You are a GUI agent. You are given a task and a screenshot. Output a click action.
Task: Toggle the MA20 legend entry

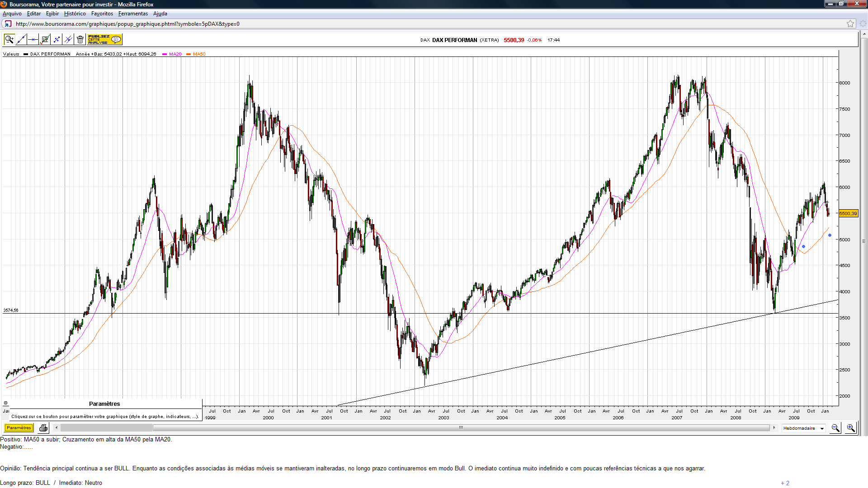175,54
